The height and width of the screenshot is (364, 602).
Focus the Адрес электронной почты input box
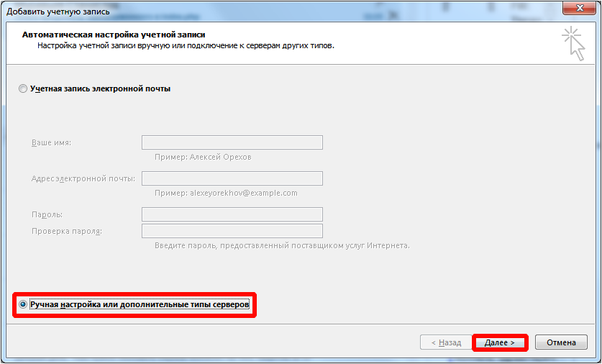tap(232, 178)
